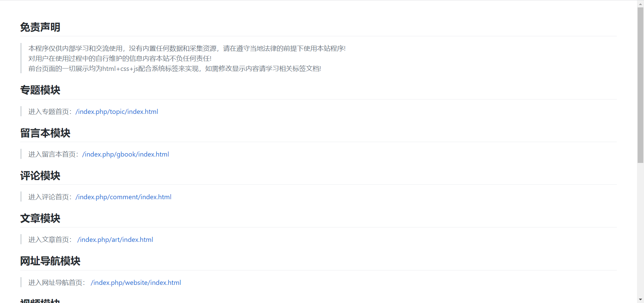Click the 进入网址导航首页 label text
The image size is (644, 303).
(58, 283)
